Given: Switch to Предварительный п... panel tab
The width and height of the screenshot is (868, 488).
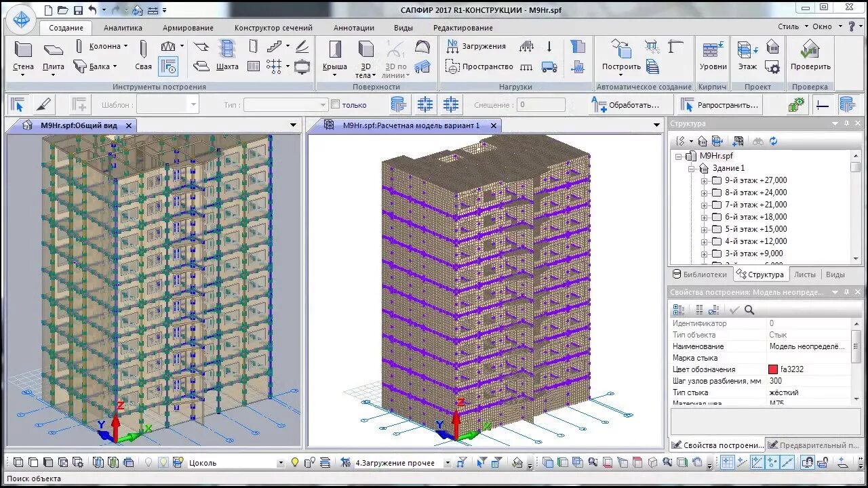Looking at the screenshot, I should click(x=813, y=445).
